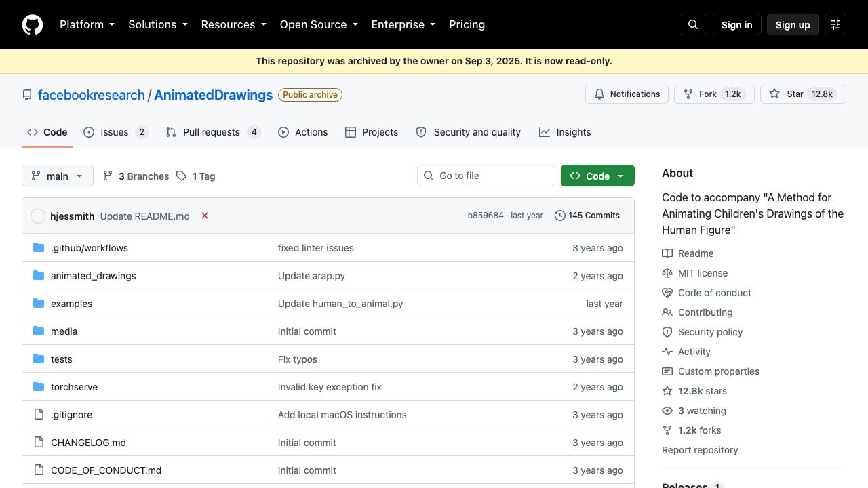
Task: Open commit b859684 hash link
Action: coord(486,216)
